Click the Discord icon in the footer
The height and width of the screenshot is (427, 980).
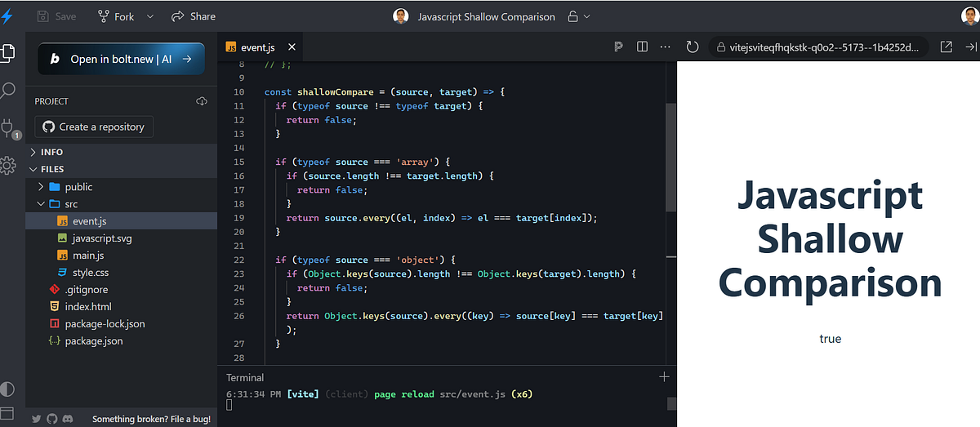[68, 419]
